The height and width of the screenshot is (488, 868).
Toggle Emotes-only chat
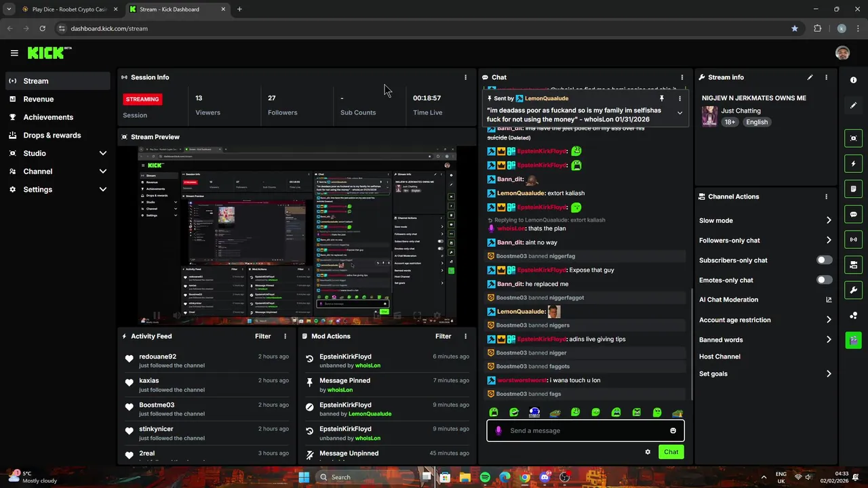(825, 280)
